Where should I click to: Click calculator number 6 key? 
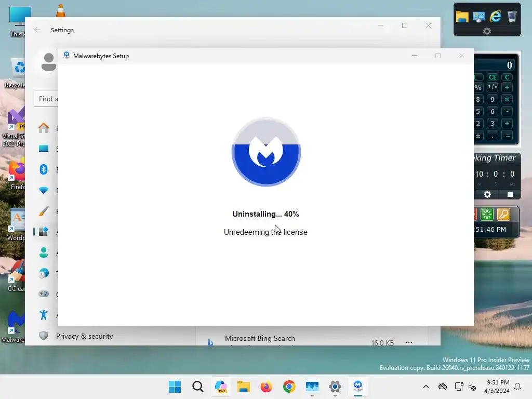coord(493,111)
